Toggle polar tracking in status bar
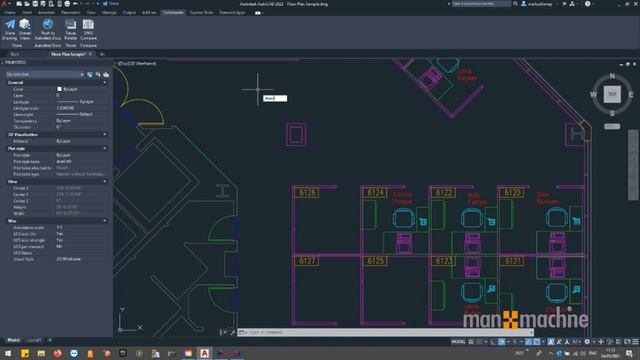 click(x=502, y=342)
